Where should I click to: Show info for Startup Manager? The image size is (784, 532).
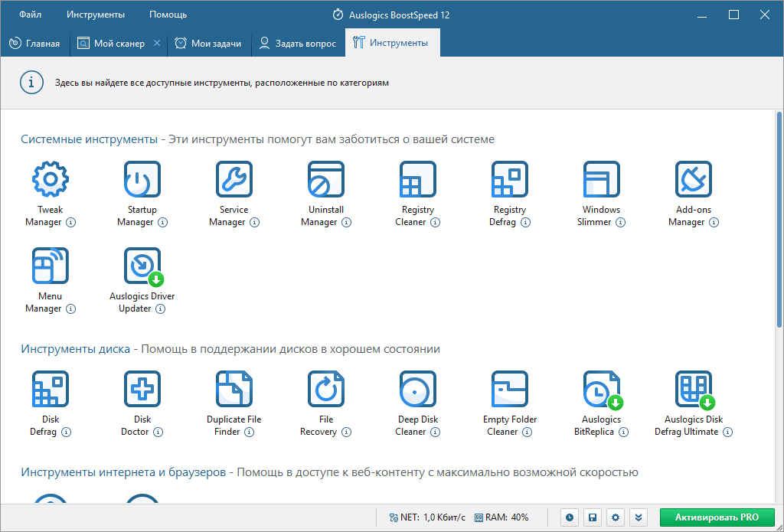tap(162, 222)
